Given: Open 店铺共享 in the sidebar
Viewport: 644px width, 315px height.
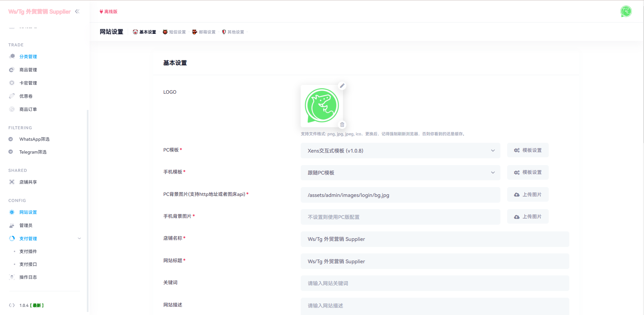Looking at the screenshot, I should [28, 182].
